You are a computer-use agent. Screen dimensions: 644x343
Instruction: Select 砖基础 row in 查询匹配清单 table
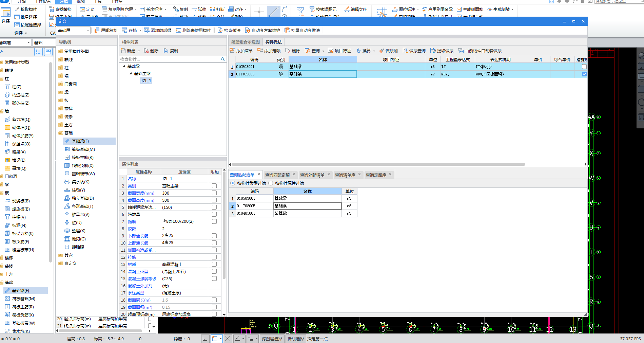[x=293, y=213]
